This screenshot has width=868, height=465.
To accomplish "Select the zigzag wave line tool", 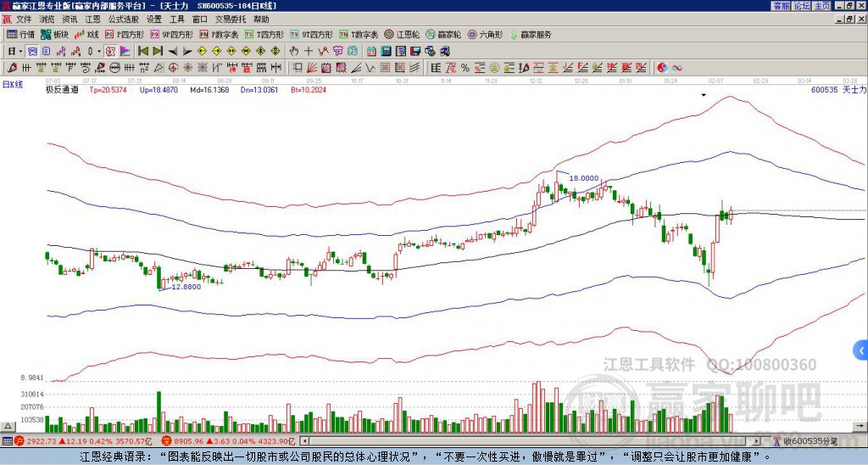I will [x=370, y=68].
